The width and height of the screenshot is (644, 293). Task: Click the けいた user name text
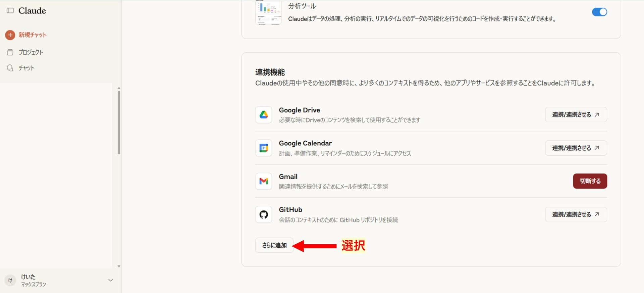pos(28,277)
